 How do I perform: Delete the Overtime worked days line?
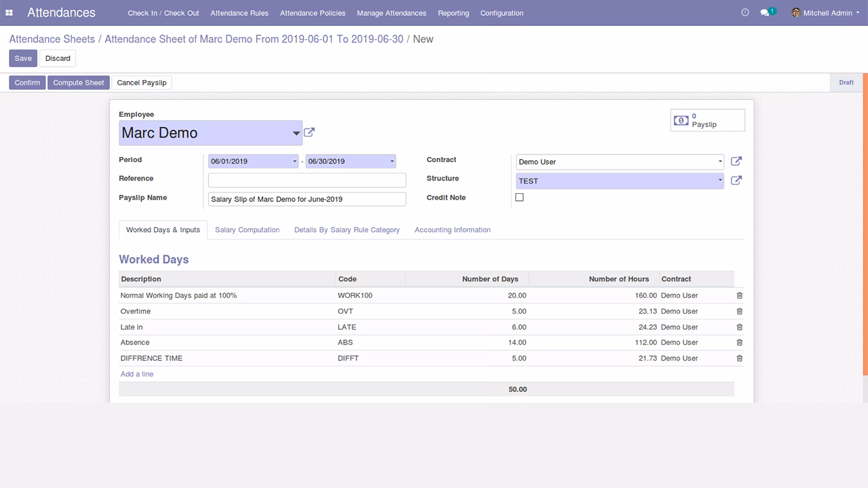740,311
